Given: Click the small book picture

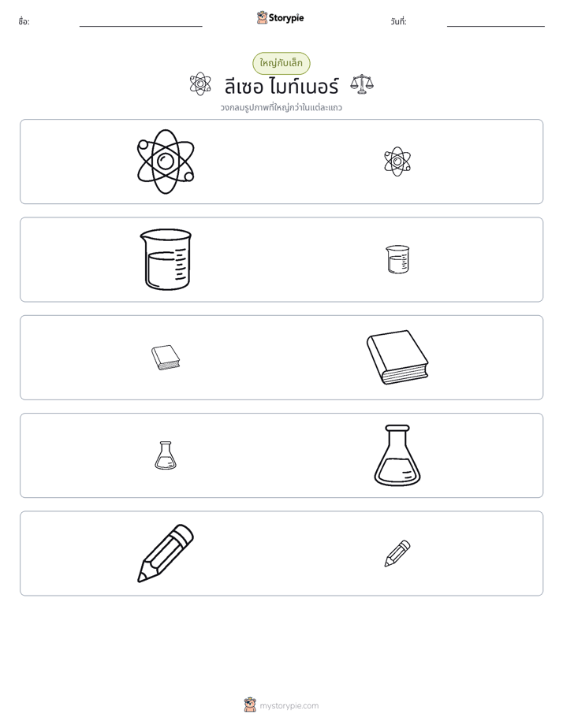Looking at the screenshot, I should (x=166, y=358).
